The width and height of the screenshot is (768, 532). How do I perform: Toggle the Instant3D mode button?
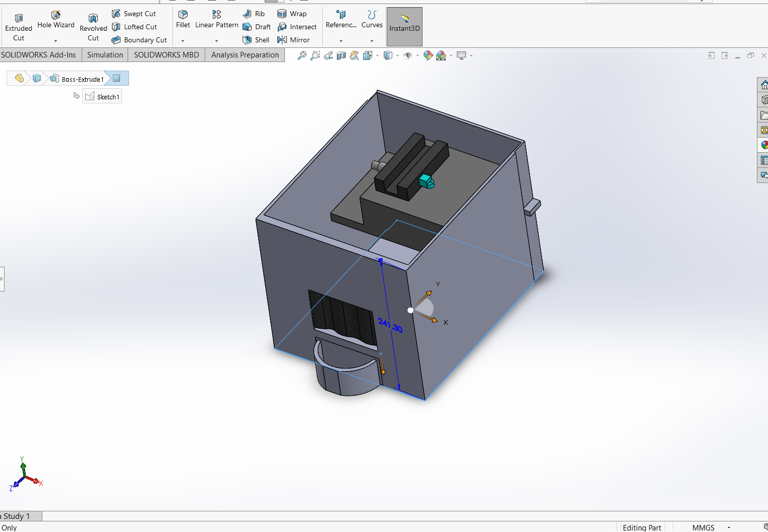point(404,27)
